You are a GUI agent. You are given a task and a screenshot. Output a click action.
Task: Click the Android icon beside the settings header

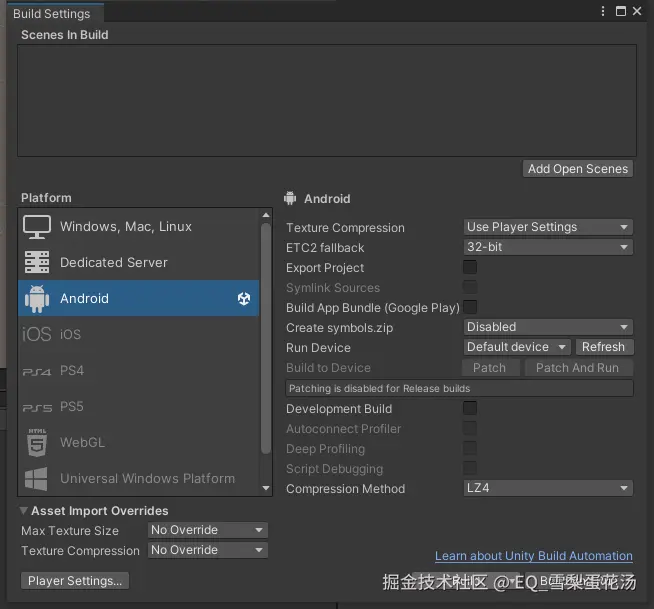290,198
